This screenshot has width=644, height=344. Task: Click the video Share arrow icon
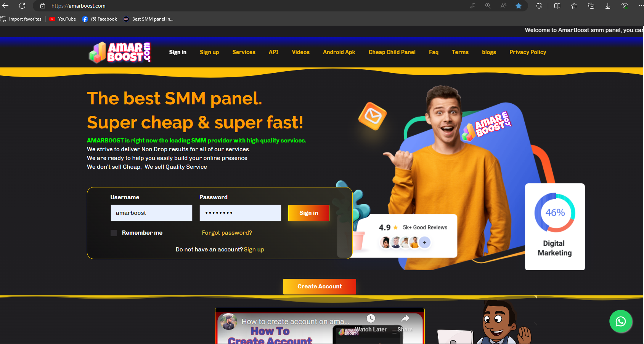coord(405,318)
